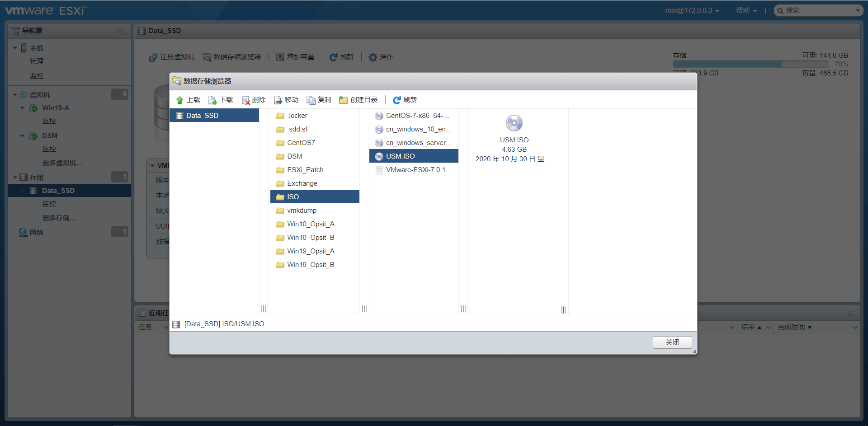Open the Win10_Opsit_B folder
The image size is (868, 426).
(x=315, y=238)
